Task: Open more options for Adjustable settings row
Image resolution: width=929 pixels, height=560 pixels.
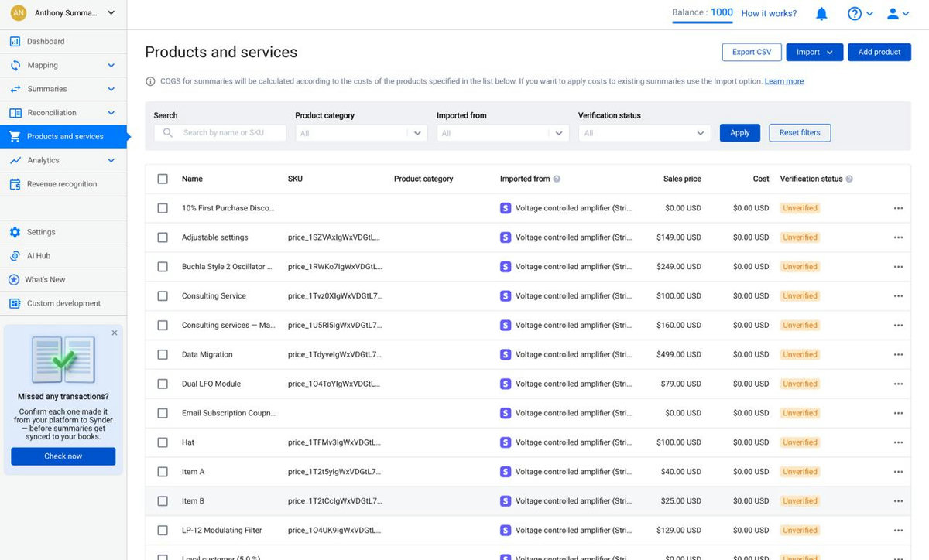Action: pyautogui.click(x=898, y=237)
